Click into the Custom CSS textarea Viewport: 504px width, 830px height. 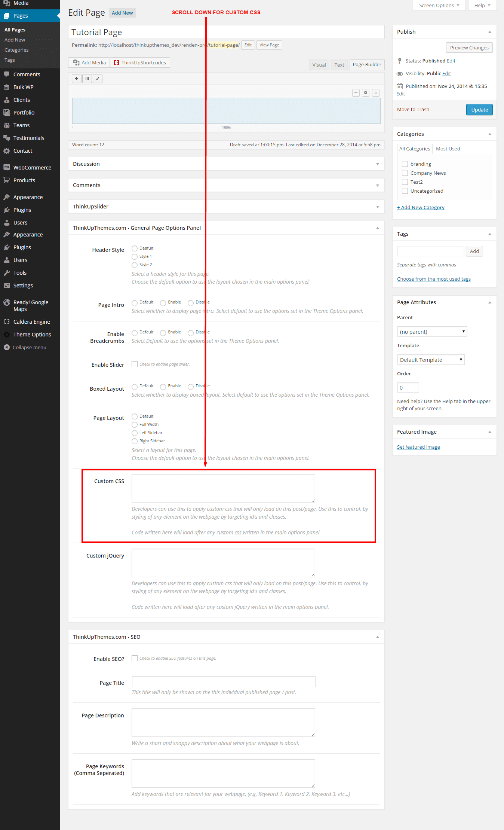point(223,488)
